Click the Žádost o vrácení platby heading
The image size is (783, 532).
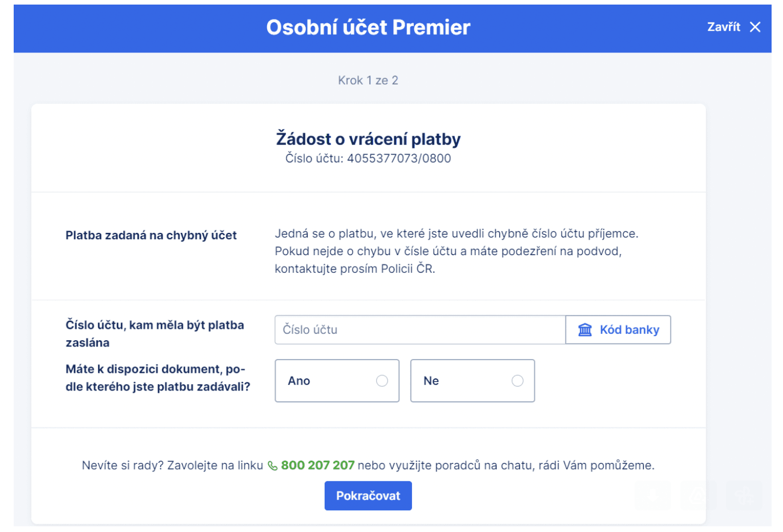(368, 139)
